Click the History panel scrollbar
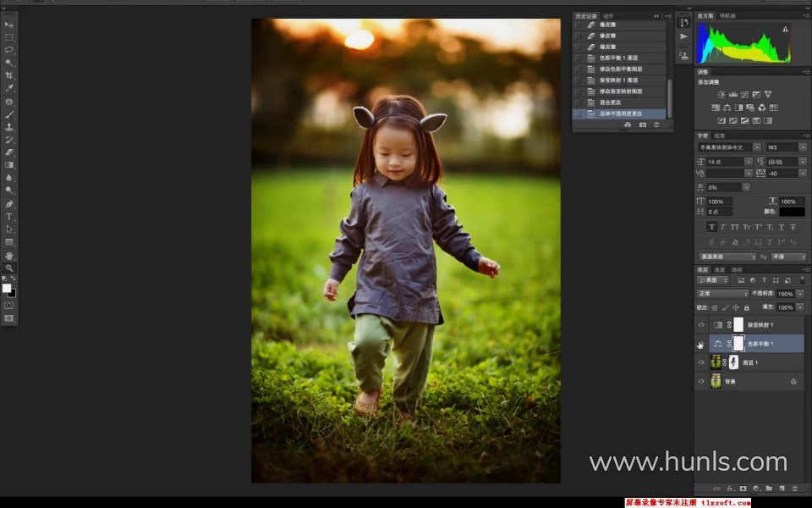Screen dimensions: 812x508 point(669,98)
